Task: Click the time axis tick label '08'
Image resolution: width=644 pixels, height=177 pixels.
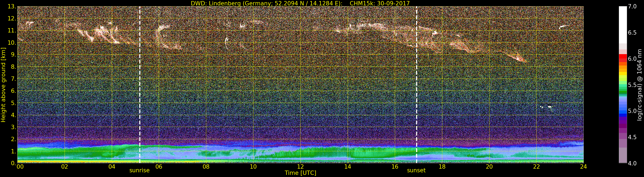Action: click(x=206, y=167)
